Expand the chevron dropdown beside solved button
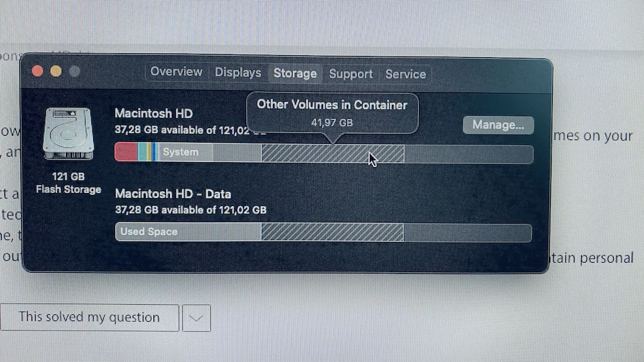 click(x=196, y=318)
